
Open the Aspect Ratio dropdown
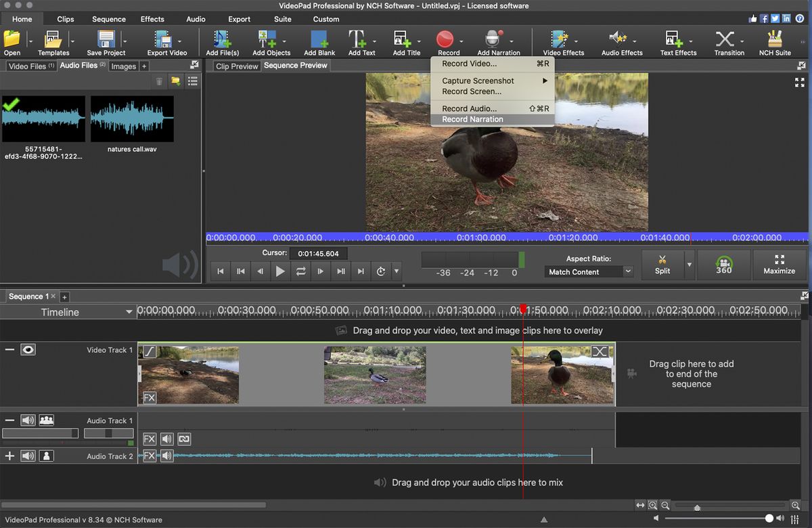point(587,271)
